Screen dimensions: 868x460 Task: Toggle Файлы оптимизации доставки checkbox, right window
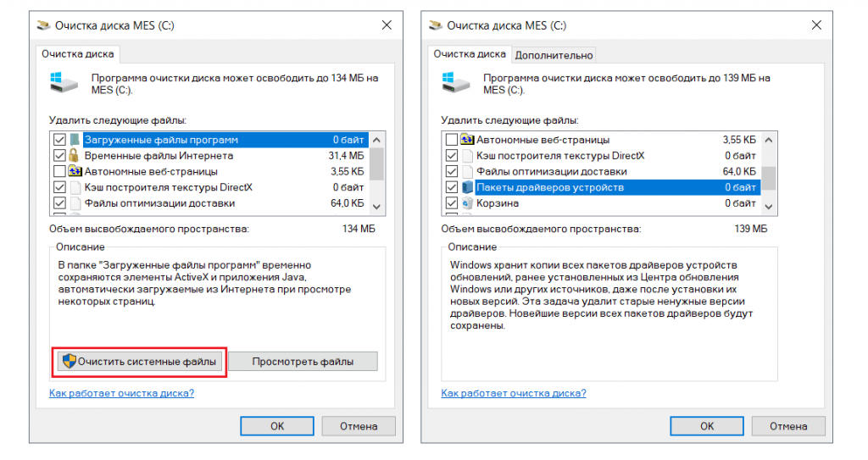tap(452, 172)
